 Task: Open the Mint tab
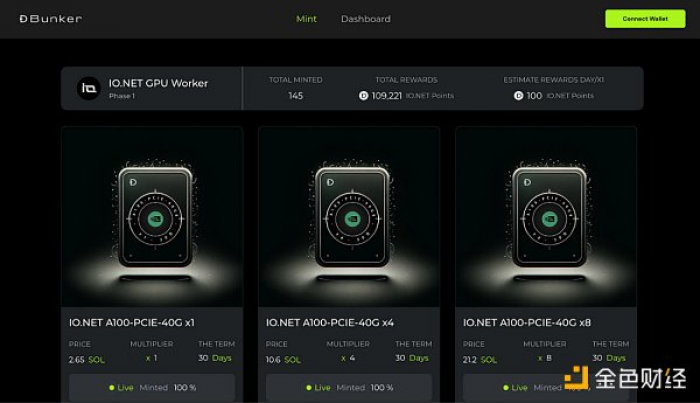[x=306, y=19]
